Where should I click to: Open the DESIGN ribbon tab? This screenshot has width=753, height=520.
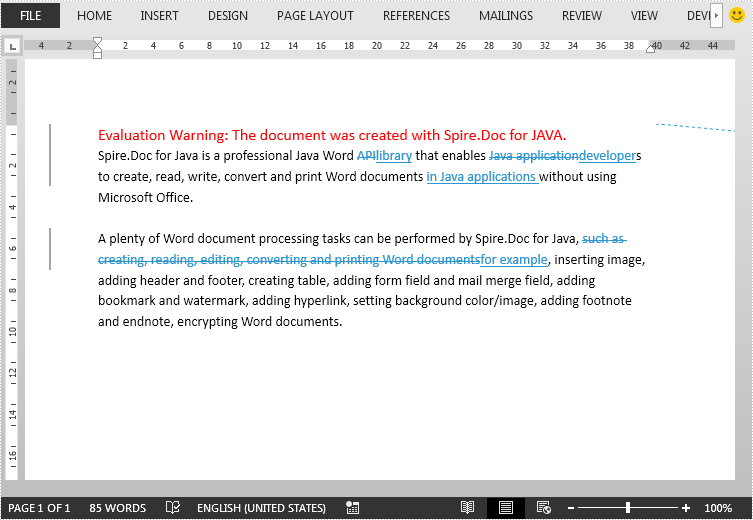click(x=228, y=16)
